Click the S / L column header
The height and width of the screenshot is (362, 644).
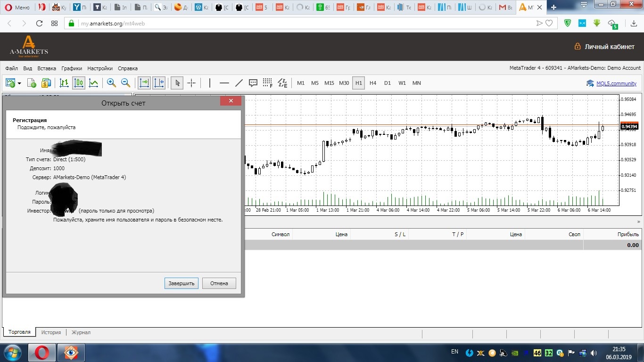[x=400, y=234]
